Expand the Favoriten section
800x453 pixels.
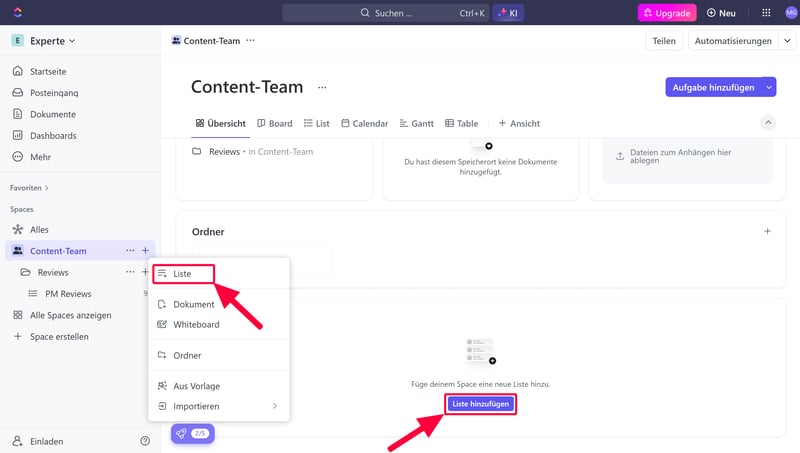pos(29,187)
